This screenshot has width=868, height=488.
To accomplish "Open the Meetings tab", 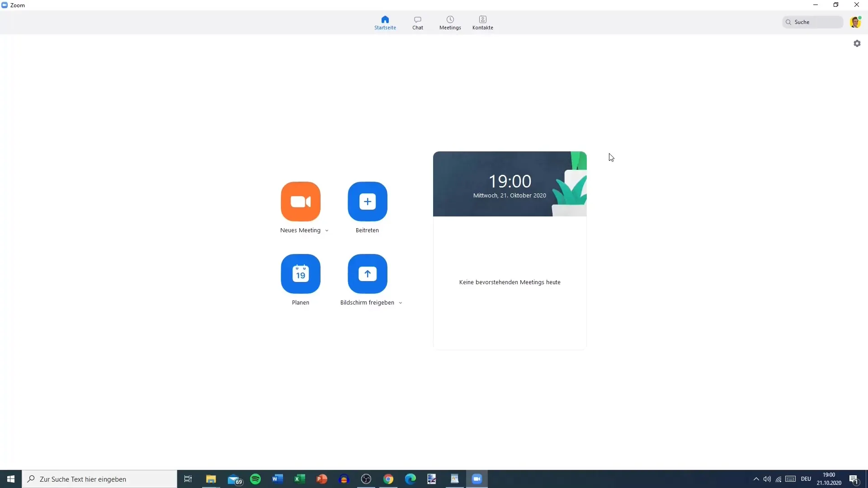I will [450, 22].
